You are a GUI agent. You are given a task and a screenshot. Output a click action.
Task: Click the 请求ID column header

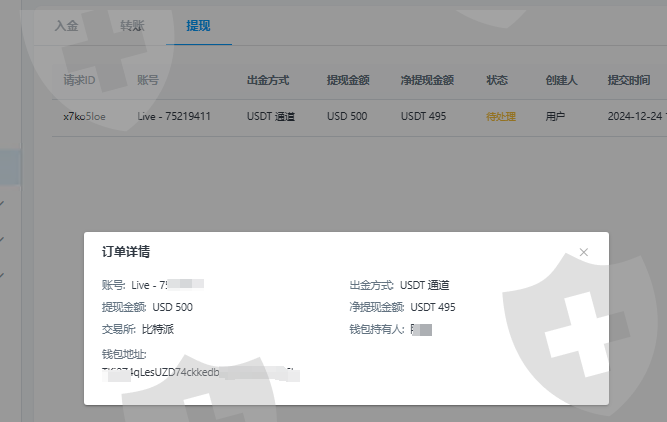(x=79, y=79)
